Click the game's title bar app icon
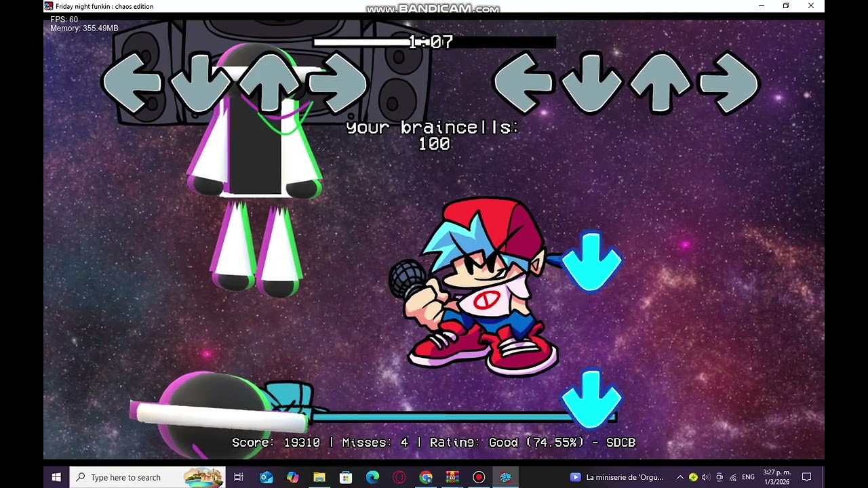The height and width of the screenshot is (488, 868). click(49, 6)
